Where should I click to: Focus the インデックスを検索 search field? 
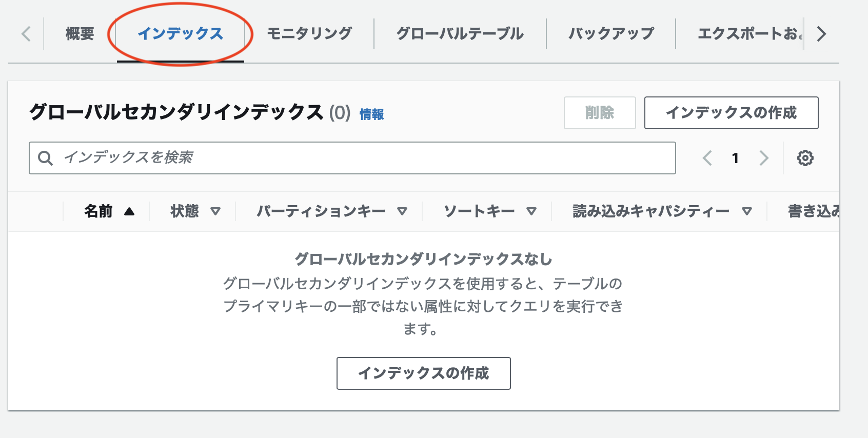352,158
